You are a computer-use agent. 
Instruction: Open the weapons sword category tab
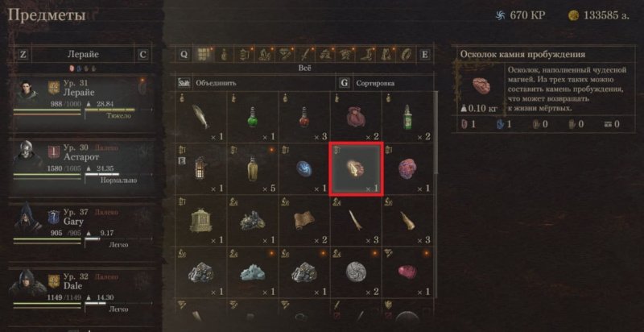306,55
